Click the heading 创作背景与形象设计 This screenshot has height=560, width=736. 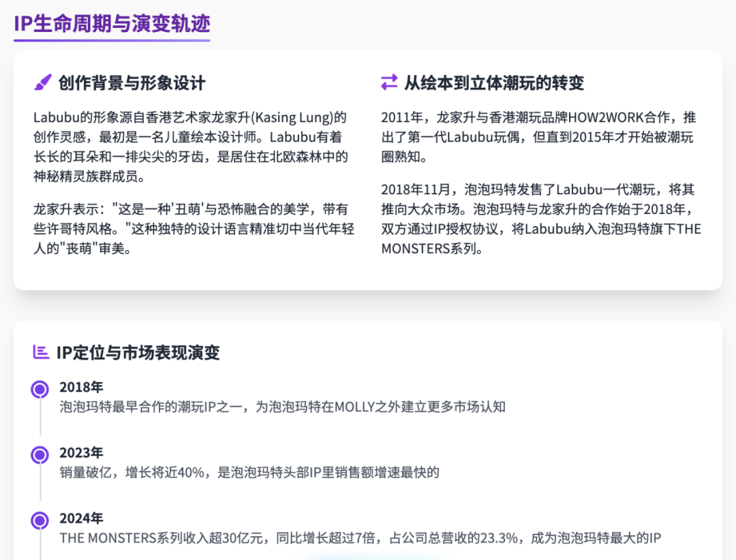[x=132, y=83]
